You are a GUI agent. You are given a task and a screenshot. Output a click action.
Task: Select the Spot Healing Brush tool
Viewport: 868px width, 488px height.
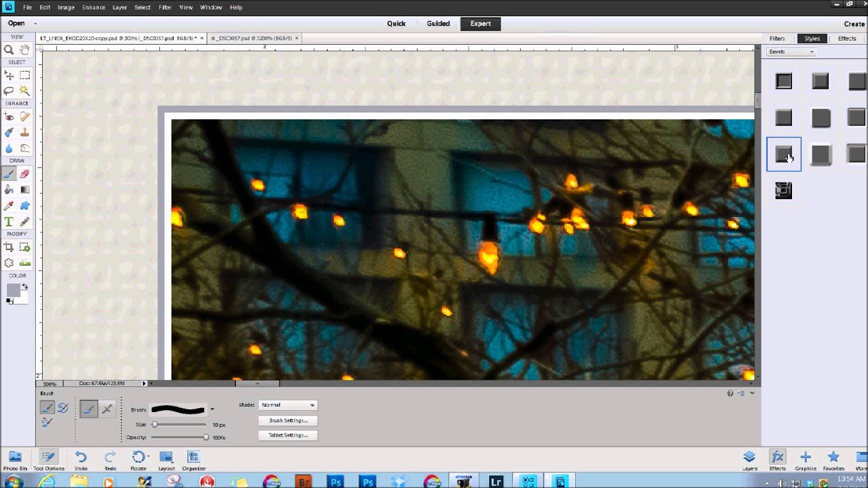pyautogui.click(x=24, y=117)
